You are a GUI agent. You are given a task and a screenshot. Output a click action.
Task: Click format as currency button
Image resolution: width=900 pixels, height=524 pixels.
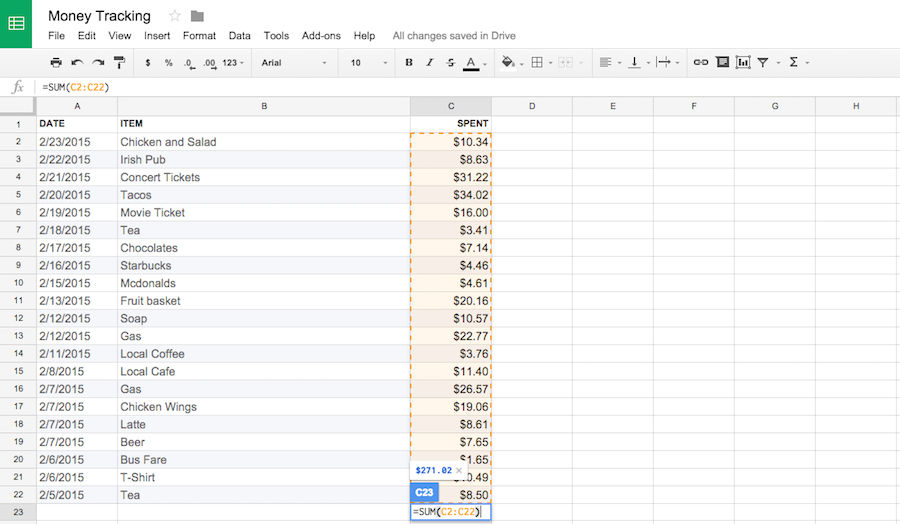(x=148, y=63)
